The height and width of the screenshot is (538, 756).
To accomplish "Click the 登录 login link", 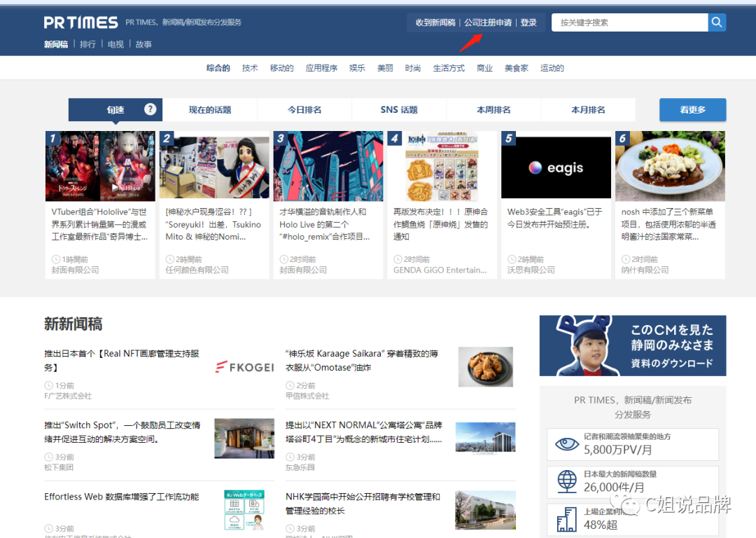I will pos(528,22).
